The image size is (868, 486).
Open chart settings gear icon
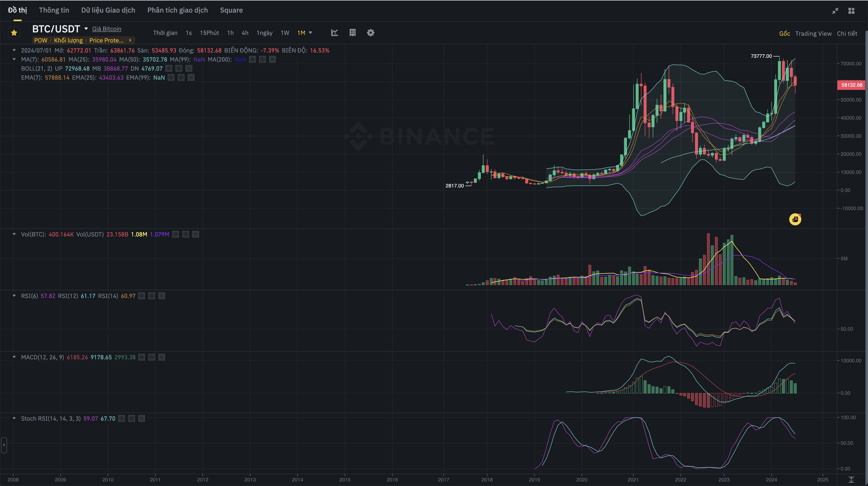point(370,33)
